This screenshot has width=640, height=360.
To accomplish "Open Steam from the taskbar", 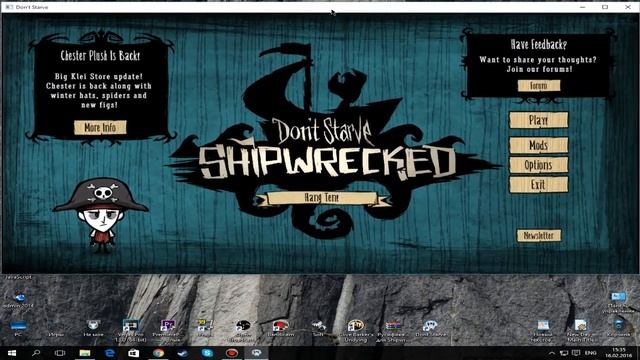I will coord(183,353).
